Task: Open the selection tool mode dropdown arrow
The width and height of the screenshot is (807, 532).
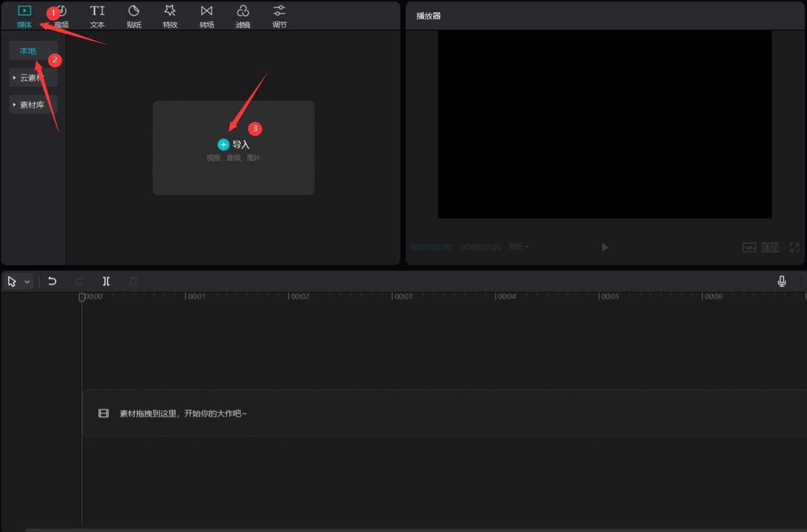Action: 27,282
